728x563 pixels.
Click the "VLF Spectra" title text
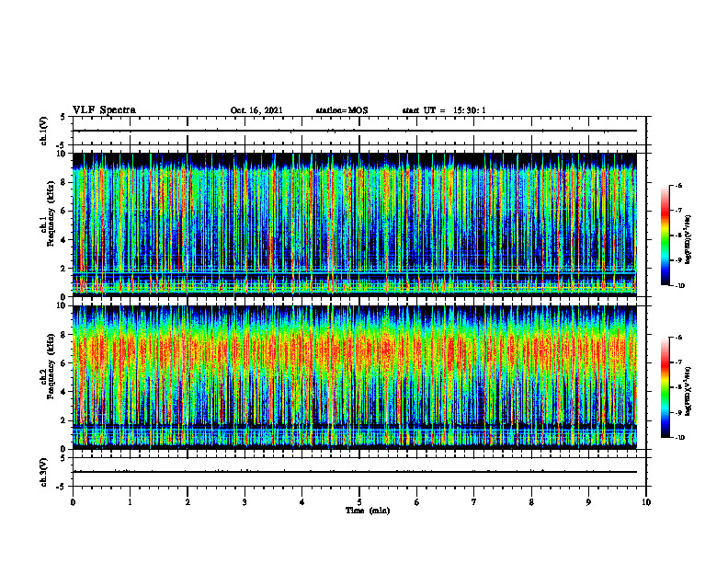(104, 110)
